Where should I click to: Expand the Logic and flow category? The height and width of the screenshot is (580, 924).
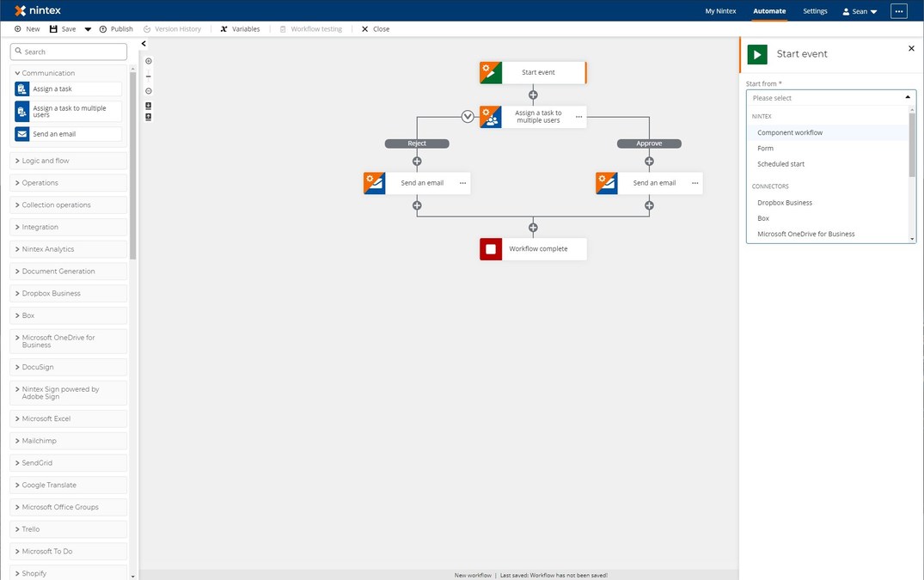pyautogui.click(x=46, y=161)
